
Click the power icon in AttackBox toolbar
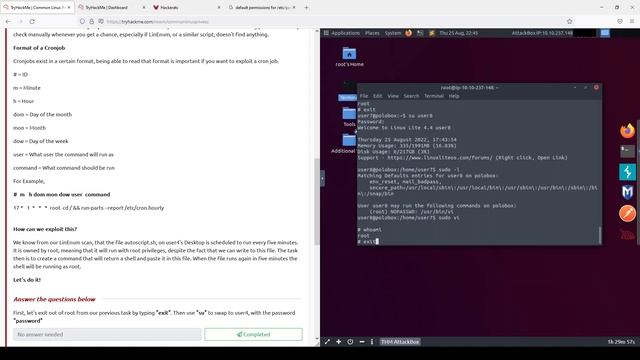tap(350, 342)
